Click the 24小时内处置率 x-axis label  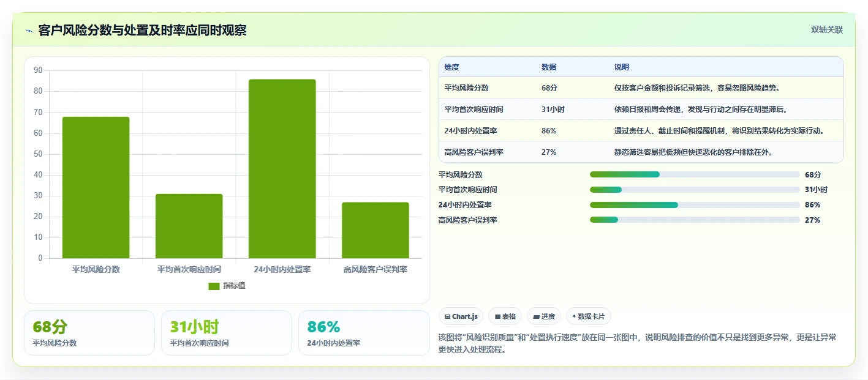pos(282,269)
